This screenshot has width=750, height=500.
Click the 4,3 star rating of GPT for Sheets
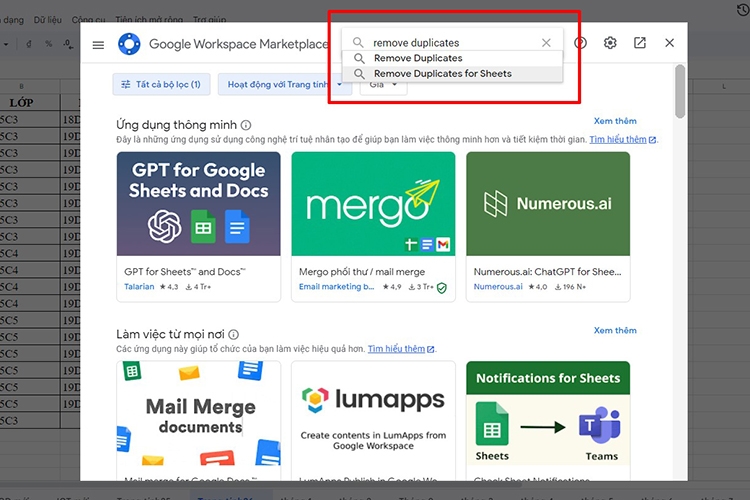click(169, 287)
